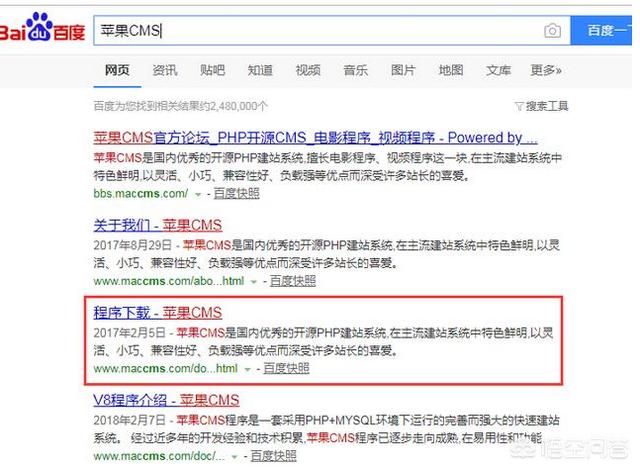Switch to the 文库 tab

(x=498, y=71)
